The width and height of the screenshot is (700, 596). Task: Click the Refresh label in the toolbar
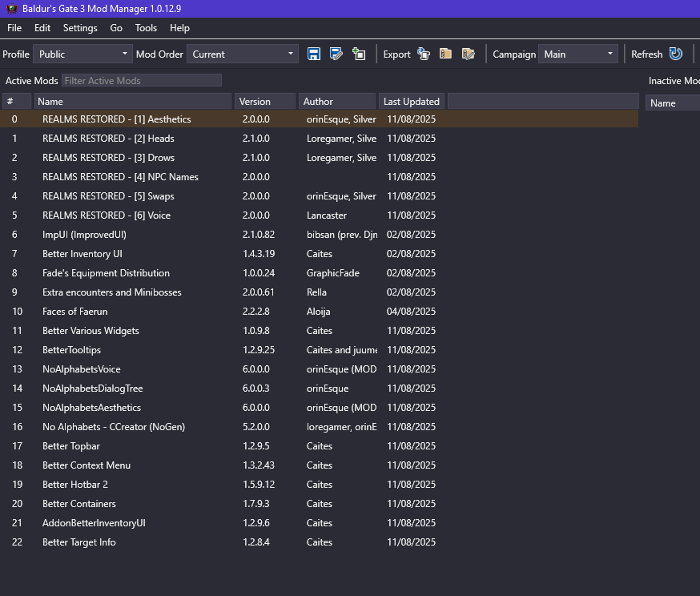tap(646, 54)
